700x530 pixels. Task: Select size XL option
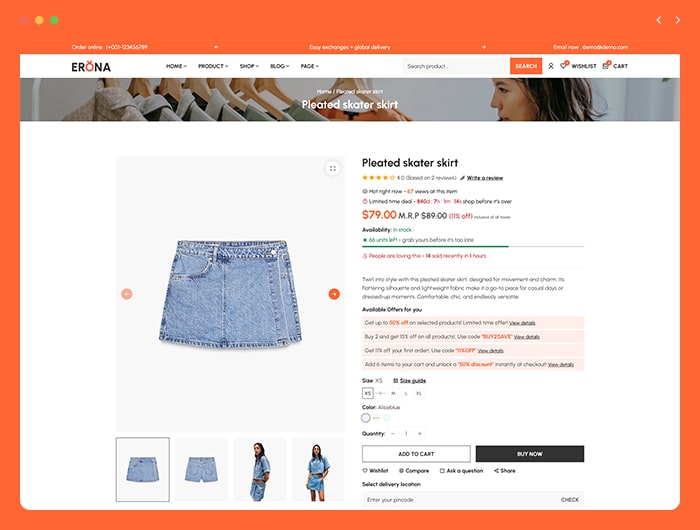(x=419, y=393)
